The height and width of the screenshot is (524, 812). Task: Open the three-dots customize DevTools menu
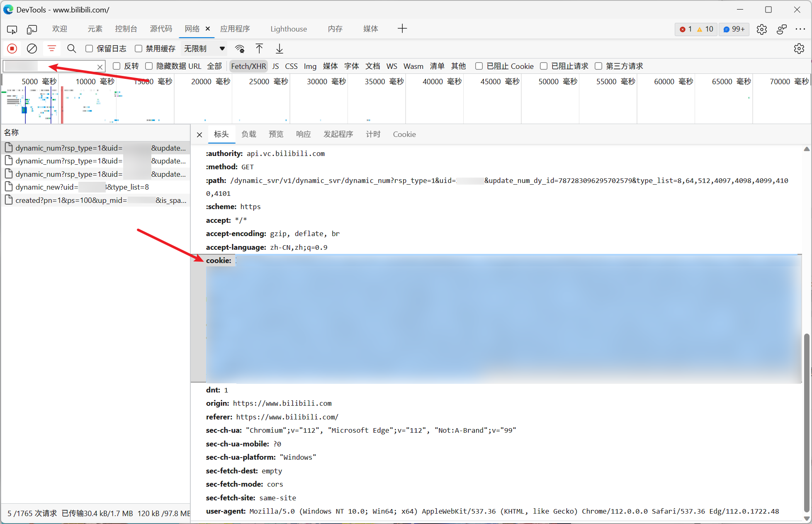pyautogui.click(x=800, y=29)
